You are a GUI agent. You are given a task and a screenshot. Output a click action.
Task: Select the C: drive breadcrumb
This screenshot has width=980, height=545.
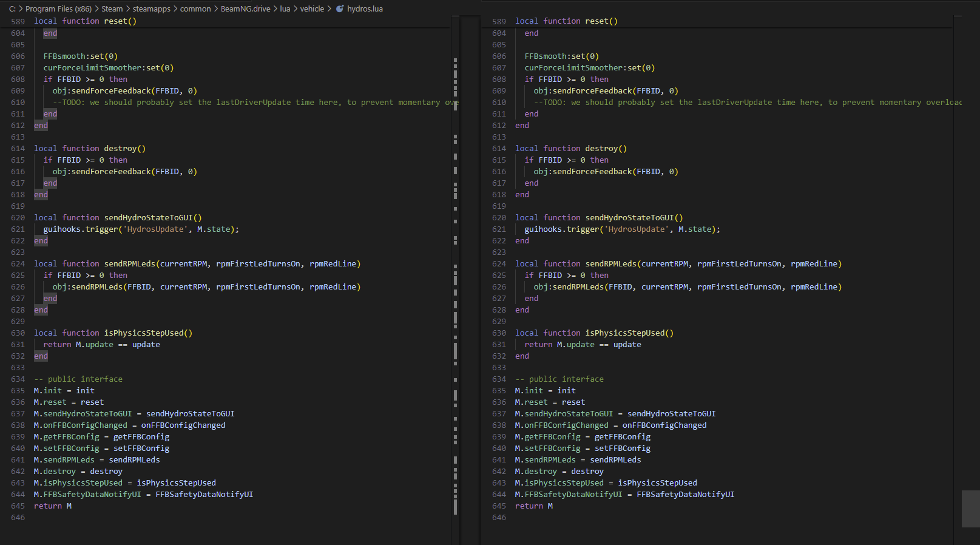(x=12, y=9)
